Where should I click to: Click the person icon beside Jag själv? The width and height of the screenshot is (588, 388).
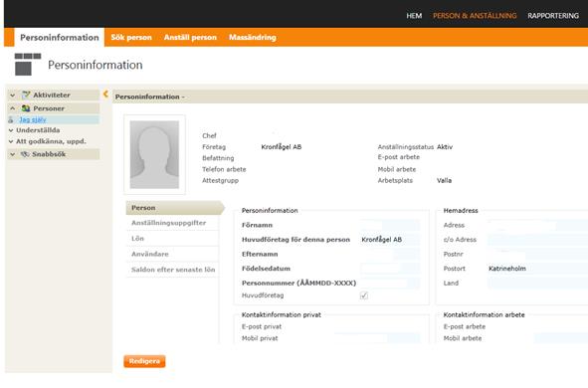[11, 119]
